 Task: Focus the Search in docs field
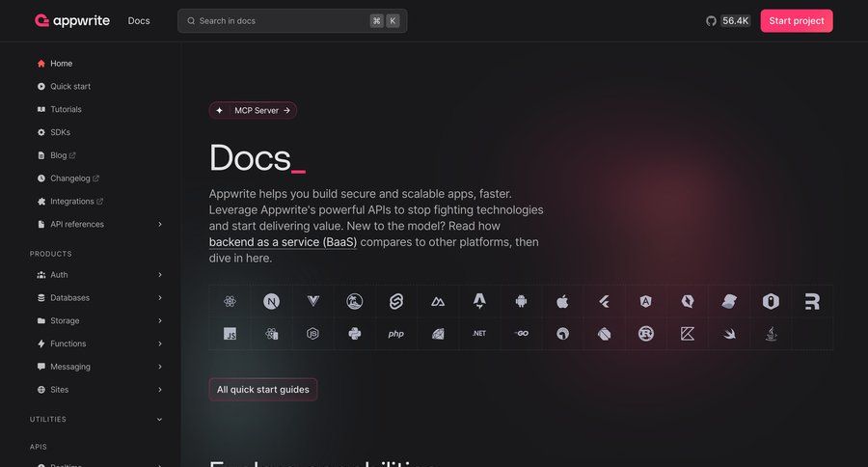coord(292,21)
